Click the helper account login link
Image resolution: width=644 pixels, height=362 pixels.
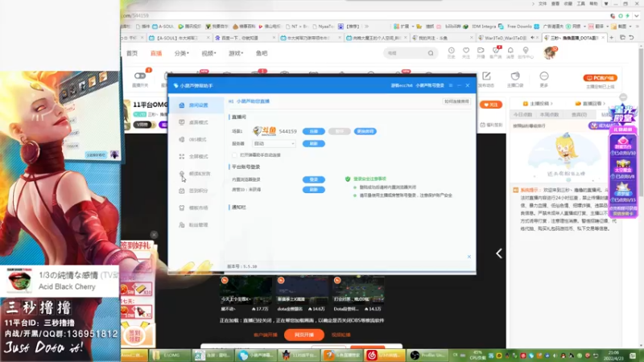pyautogui.click(x=430, y=85)
